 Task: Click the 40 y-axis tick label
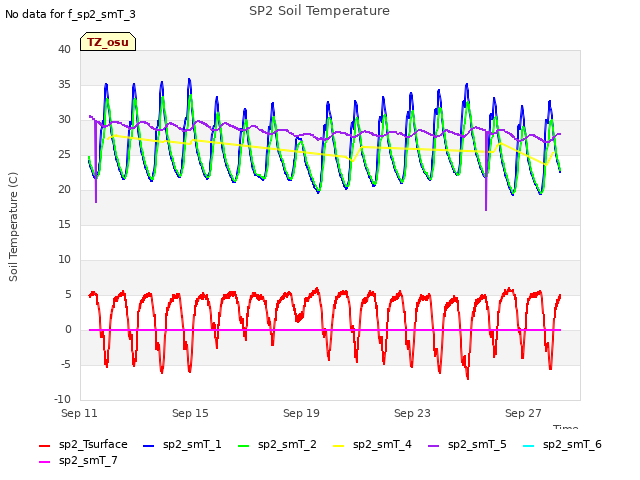64,49
